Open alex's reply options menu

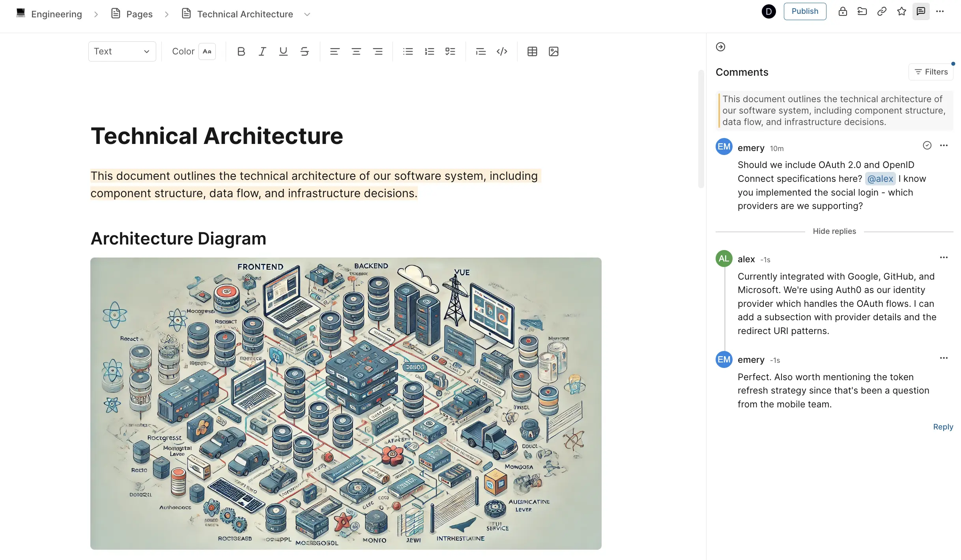point(944,258)
